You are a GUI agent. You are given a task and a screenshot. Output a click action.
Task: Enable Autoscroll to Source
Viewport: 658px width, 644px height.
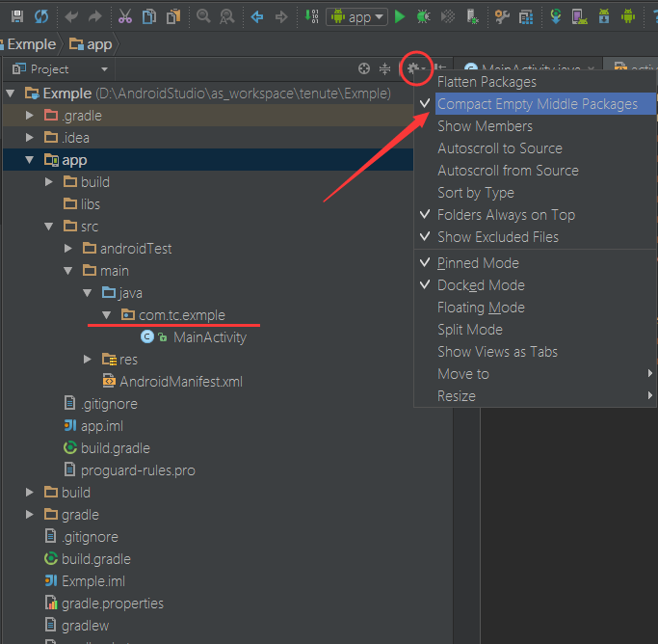[x=535, y=148]
